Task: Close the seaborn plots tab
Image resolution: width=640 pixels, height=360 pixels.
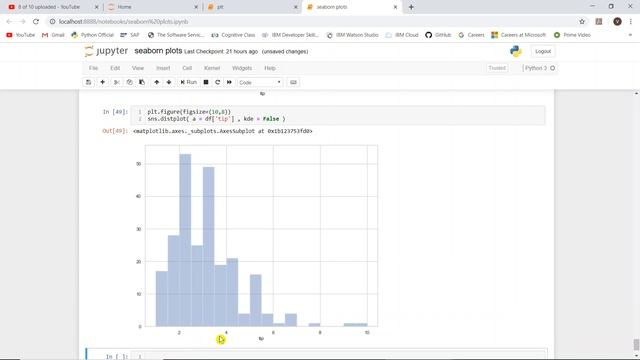Action: (x=395, y=7)
